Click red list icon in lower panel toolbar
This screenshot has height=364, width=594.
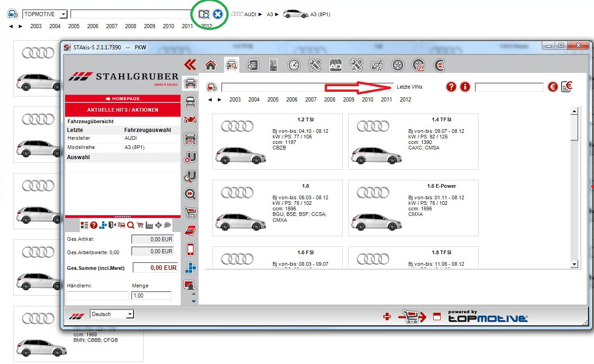click(x=84, y=225)
